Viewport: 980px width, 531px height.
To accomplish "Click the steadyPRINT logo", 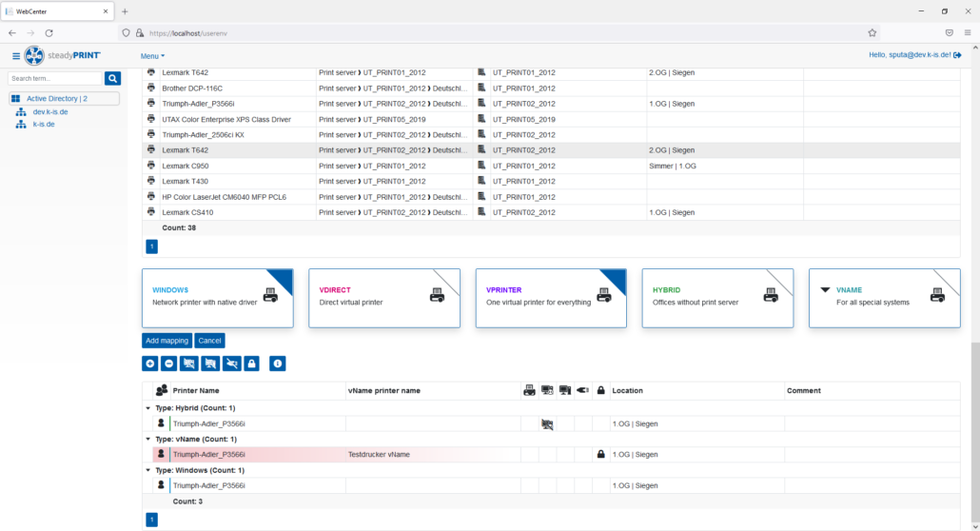I will 63,55.
